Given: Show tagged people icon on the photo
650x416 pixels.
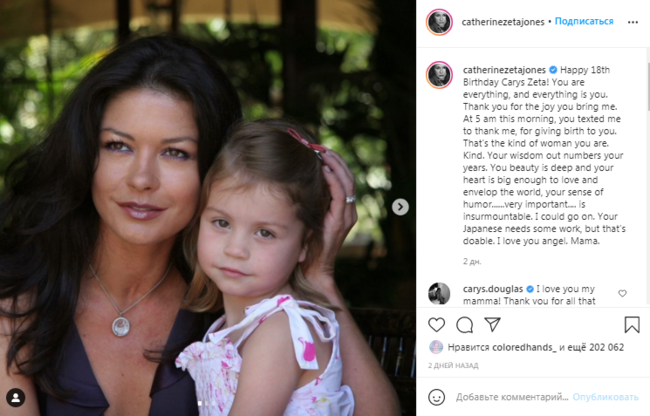Looking at the screenshot, I should pos(16,398).
